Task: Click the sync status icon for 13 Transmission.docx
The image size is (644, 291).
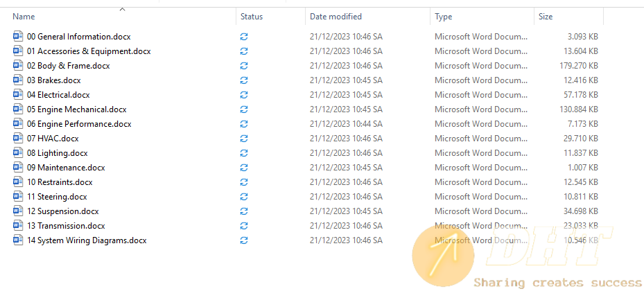Action: 244,226
